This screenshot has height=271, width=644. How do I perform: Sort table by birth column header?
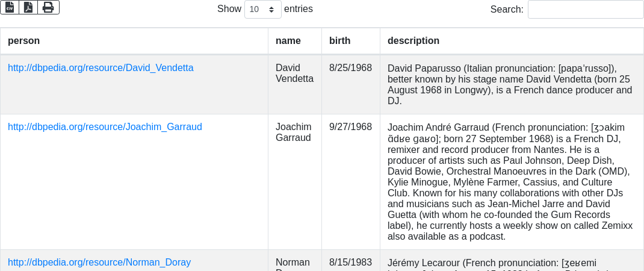340,41
